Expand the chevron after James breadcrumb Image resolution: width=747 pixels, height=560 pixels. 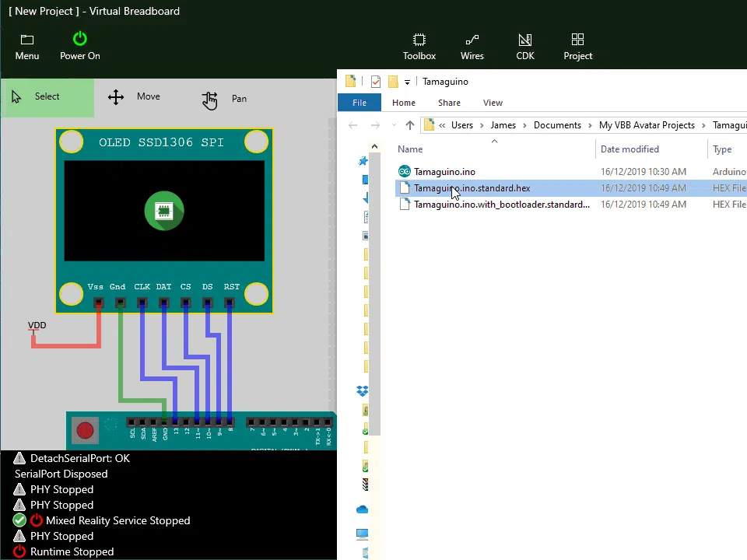click(524, 125)
